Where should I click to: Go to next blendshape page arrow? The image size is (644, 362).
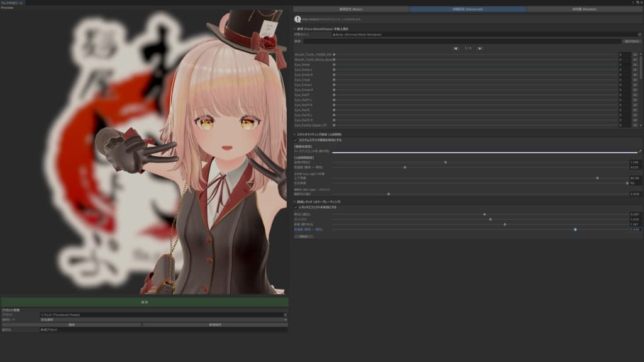pos(480,48)
